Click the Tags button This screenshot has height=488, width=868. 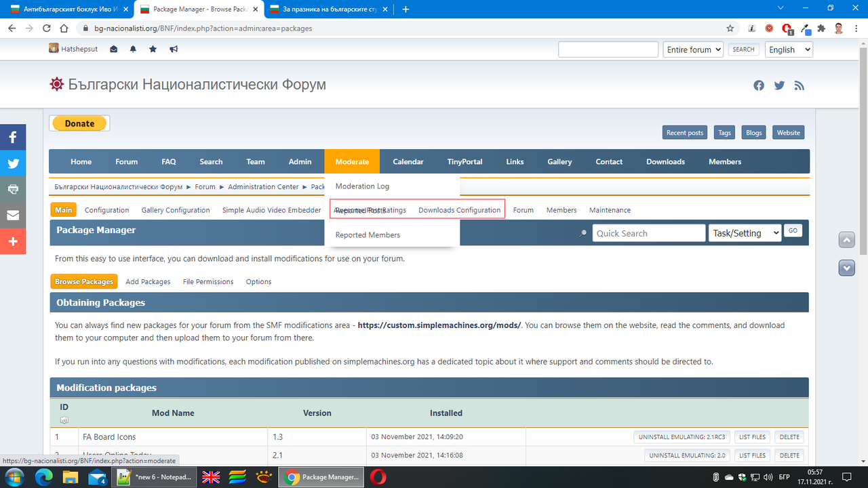point(725,133)
